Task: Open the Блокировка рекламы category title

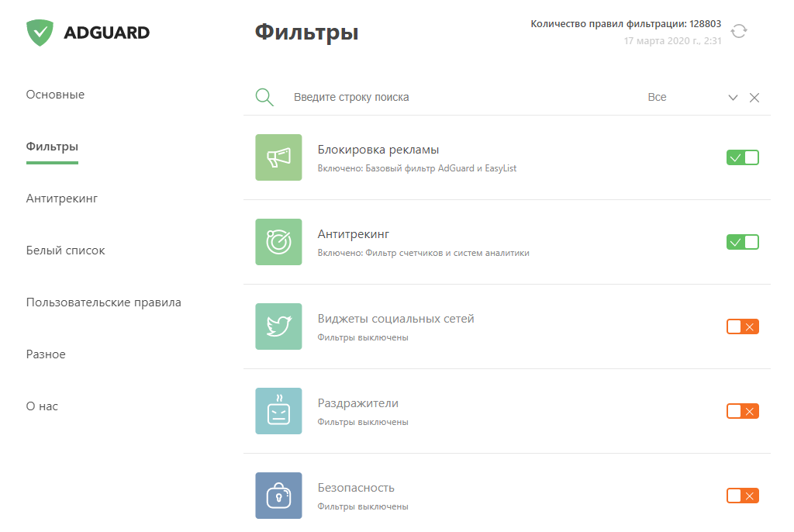Action: 378,150
